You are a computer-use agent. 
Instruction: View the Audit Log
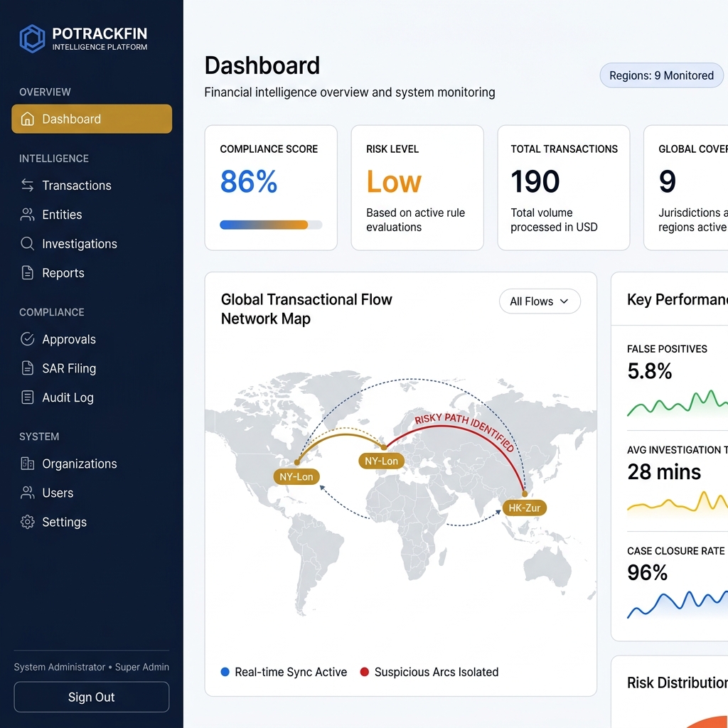[x=92, y=397]
